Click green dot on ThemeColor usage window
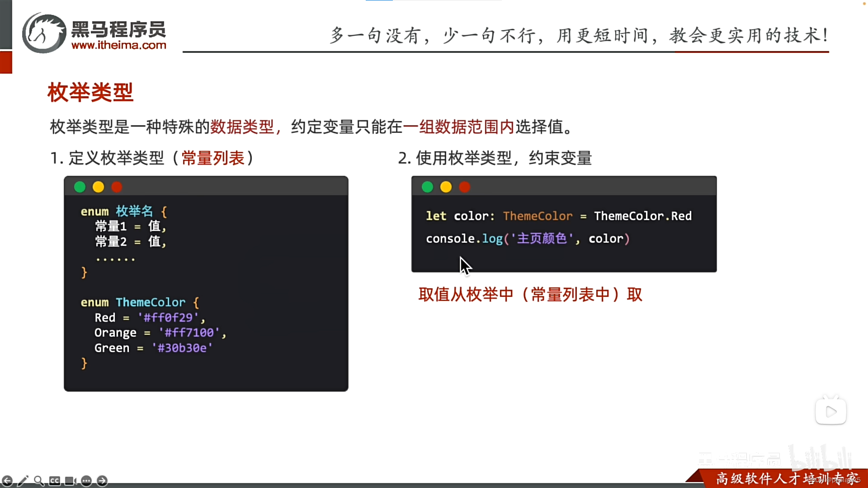 point(427,187)
